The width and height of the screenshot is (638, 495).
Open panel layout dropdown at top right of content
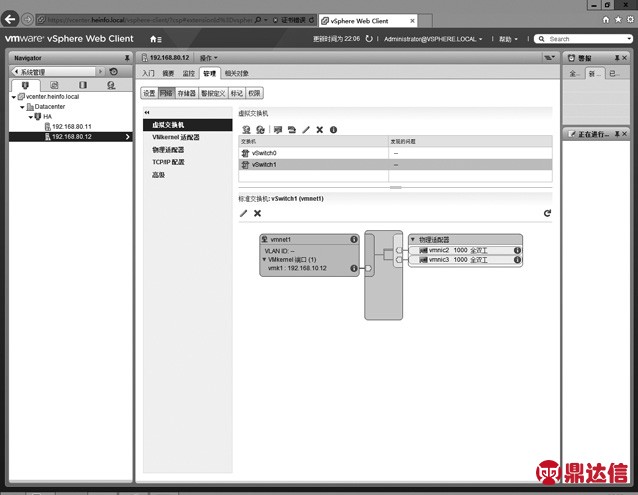click(550, 58)
